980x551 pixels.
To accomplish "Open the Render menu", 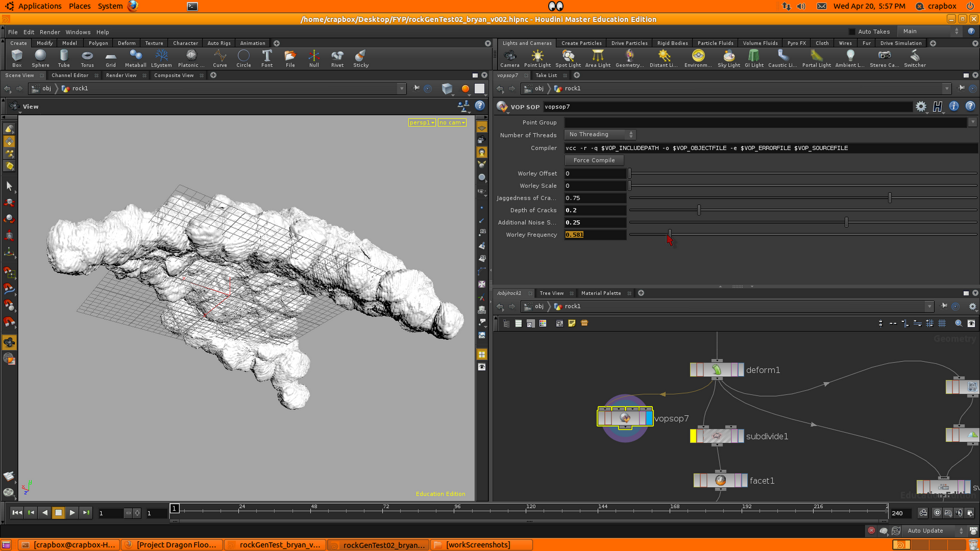I will [50, 32].
